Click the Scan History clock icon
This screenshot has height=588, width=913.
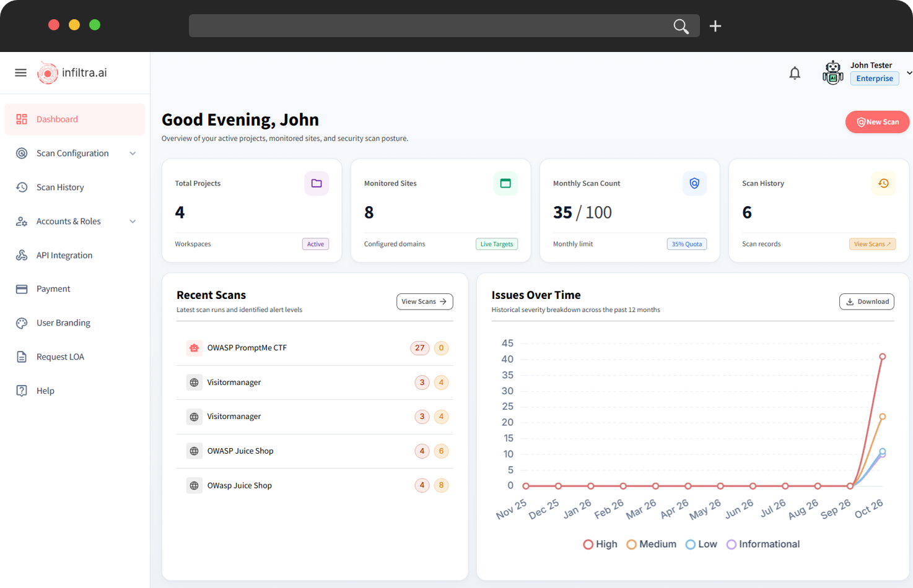pos(883,183)
